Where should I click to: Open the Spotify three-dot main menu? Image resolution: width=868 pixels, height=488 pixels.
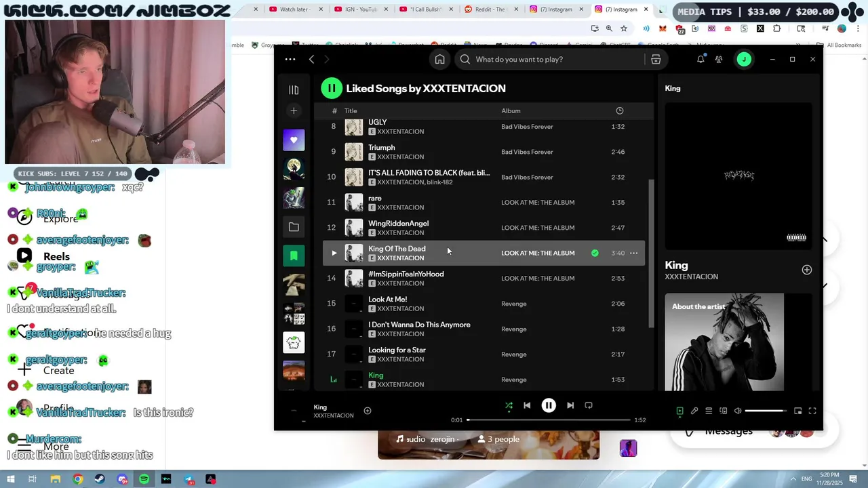(x=290, y=60)
